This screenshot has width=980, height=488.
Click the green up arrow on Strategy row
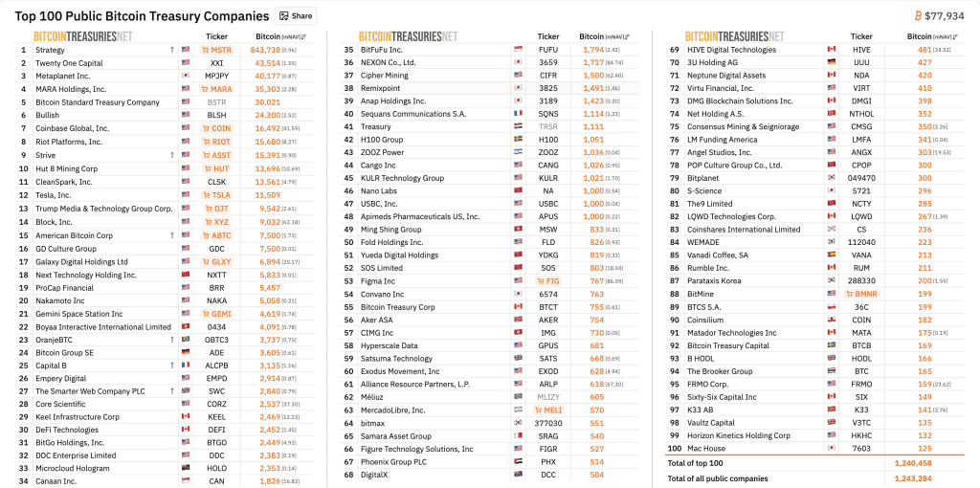pyautogui.click(x=171, y=50)
